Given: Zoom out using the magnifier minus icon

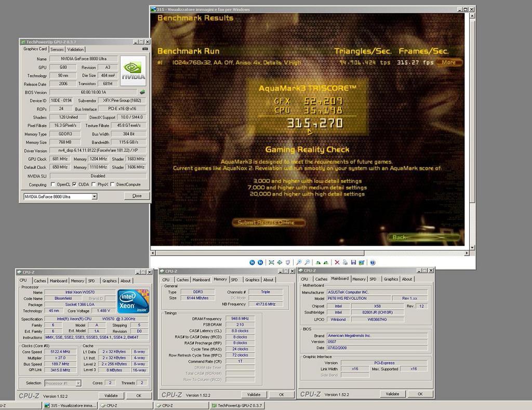Looking at the screenshot, I should pos(307,262).
